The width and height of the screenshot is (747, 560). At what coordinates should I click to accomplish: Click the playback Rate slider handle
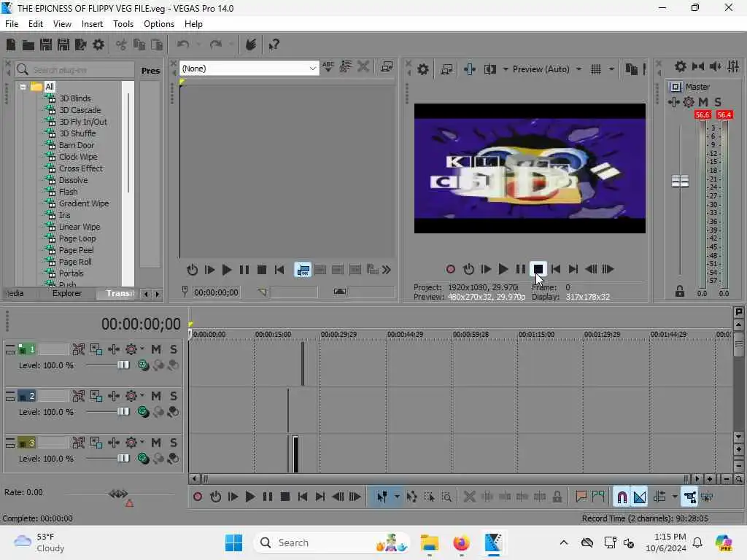(x=118, y=494)
